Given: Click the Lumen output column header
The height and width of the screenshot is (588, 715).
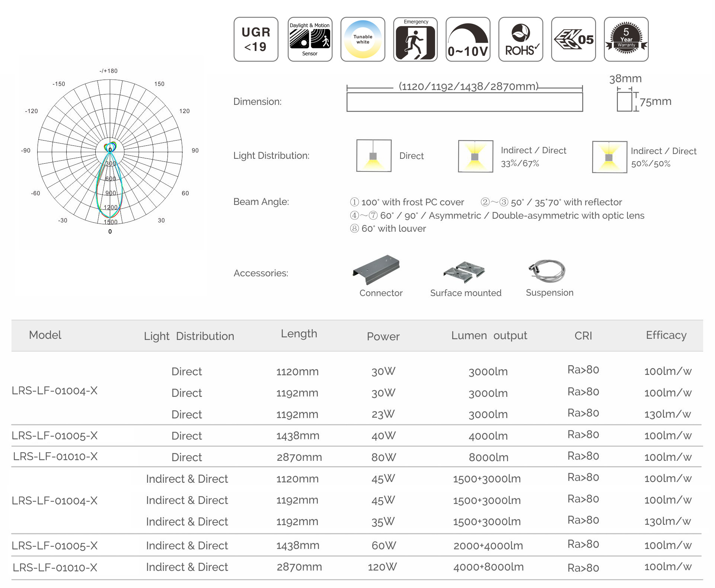Looking at the screenshot, I should [x=489, y=336].
